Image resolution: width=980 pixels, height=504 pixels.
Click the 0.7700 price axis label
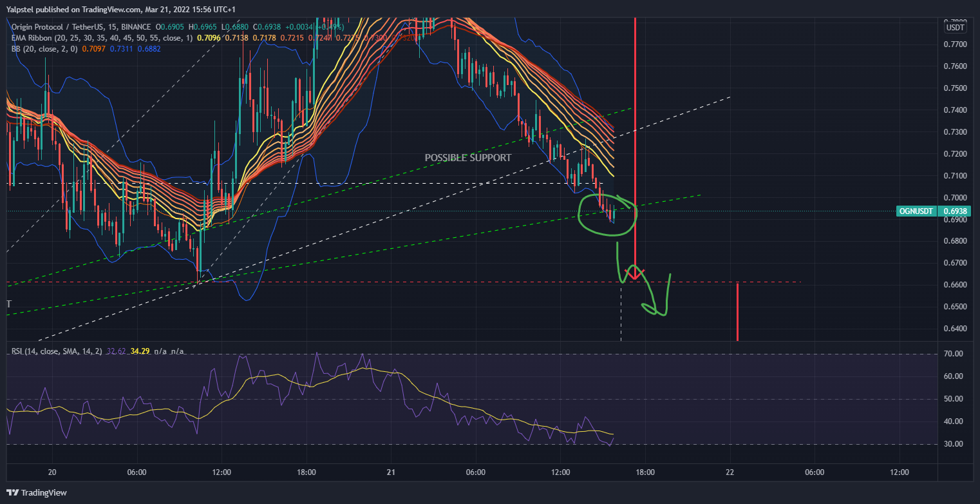tap(955, 44)
